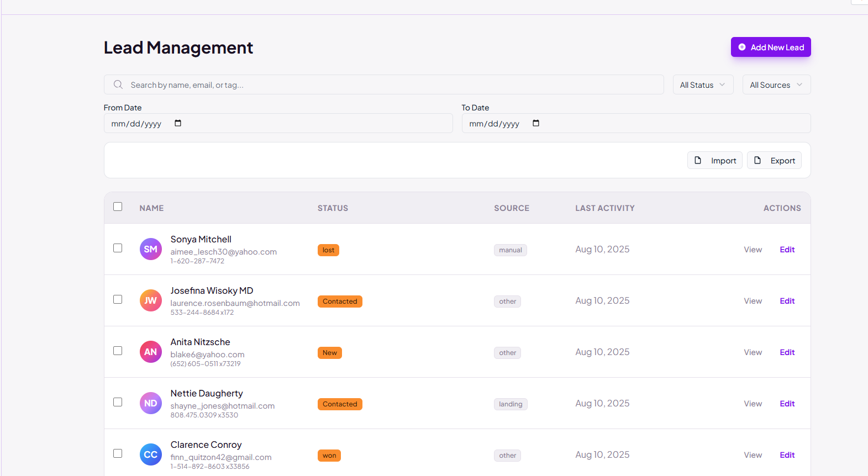
Task: Export the leads list
Action: [x=774, y=160]
